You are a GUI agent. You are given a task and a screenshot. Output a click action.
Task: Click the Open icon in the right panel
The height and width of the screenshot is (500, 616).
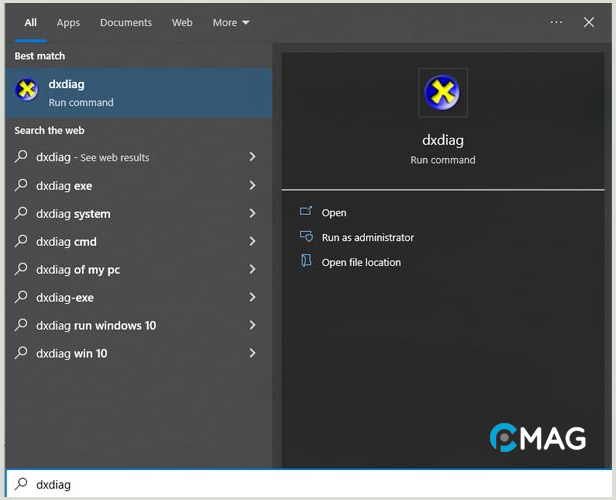tap(306, 212)
